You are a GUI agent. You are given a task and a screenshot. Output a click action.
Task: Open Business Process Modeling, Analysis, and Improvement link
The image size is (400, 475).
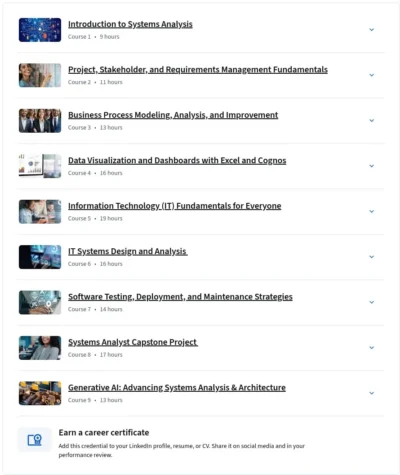point(173,115)
